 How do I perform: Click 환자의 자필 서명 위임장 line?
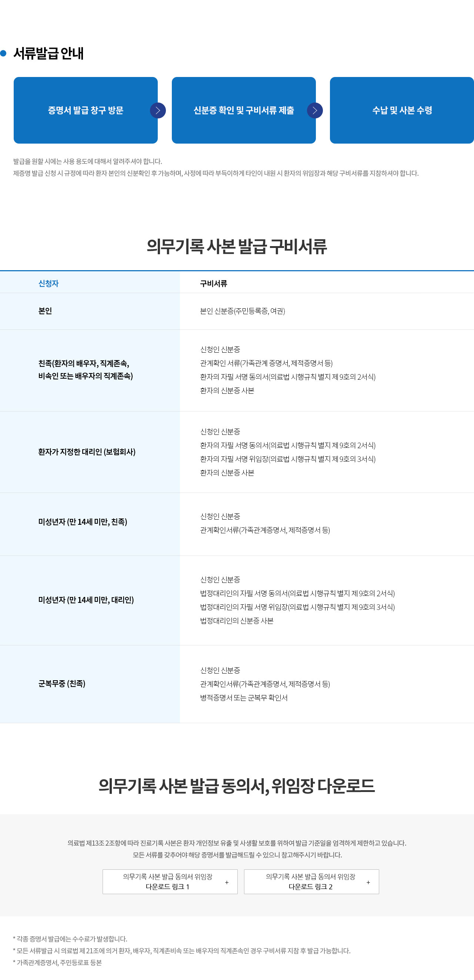click(x=288, y=459)
